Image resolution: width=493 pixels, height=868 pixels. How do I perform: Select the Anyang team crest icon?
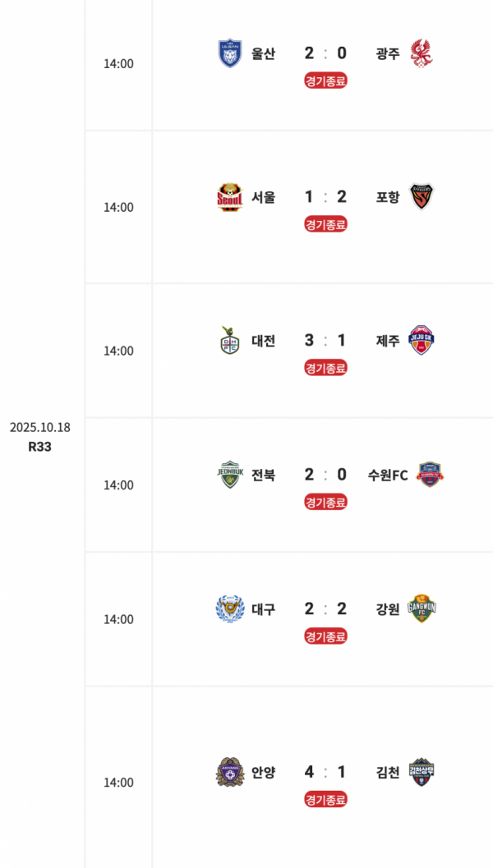point(229,772)
